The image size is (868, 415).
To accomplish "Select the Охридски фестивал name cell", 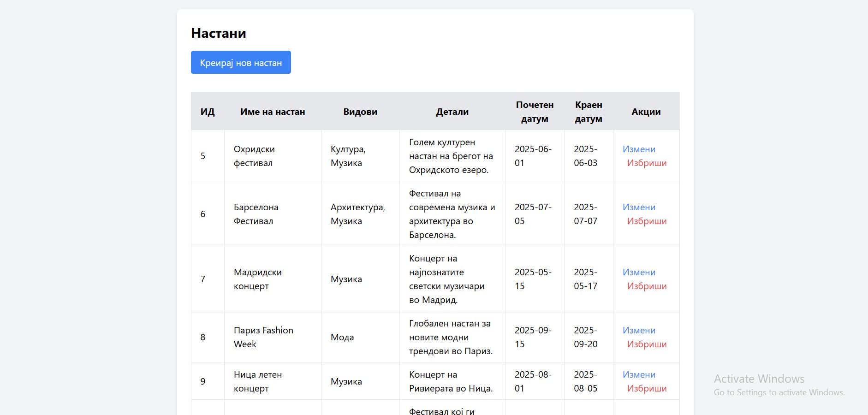I will [254, 156].
